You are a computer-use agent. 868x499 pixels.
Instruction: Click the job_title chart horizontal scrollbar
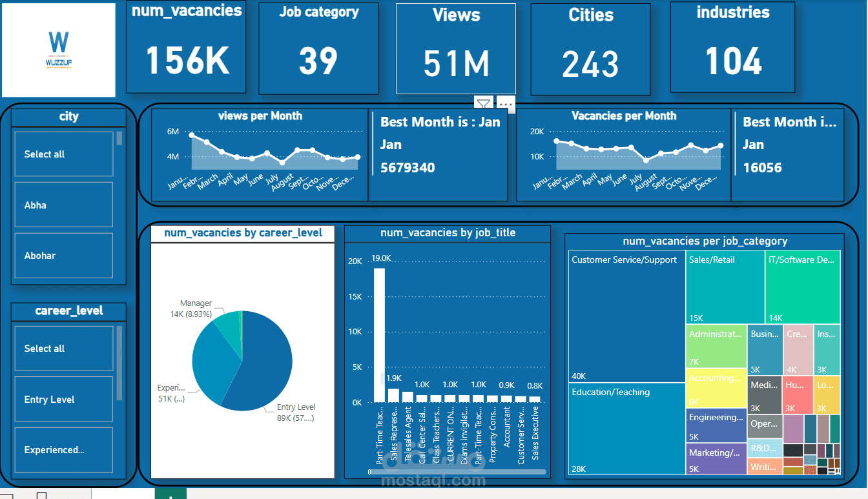pos(458,472)
